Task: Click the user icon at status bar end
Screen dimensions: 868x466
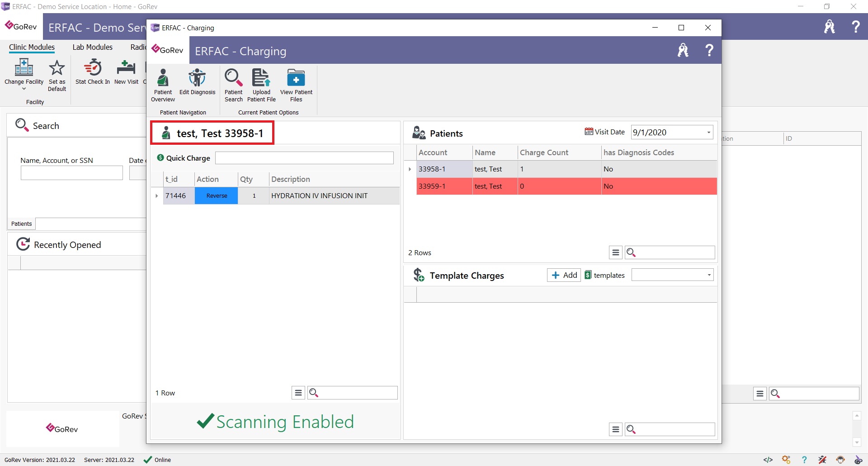Action: click(858, 460)
